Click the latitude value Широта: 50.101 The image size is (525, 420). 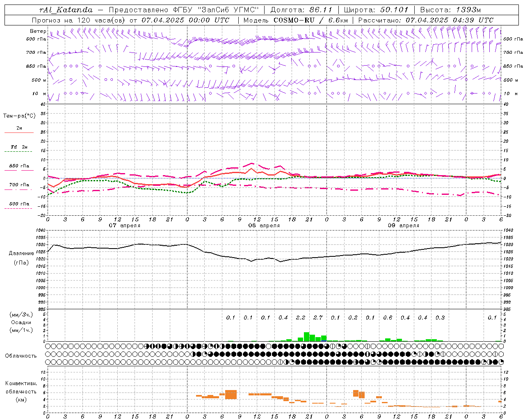tap(376, 10)
